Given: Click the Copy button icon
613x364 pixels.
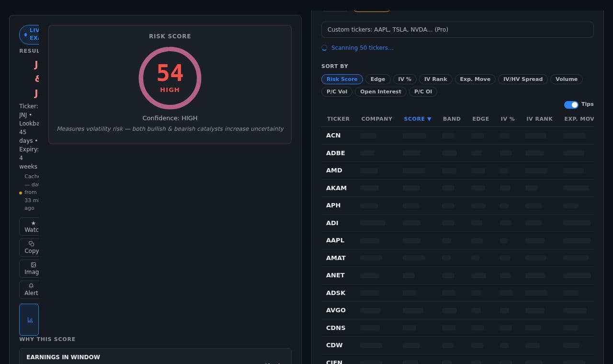Looking at the screenshot, I should 32,244.
